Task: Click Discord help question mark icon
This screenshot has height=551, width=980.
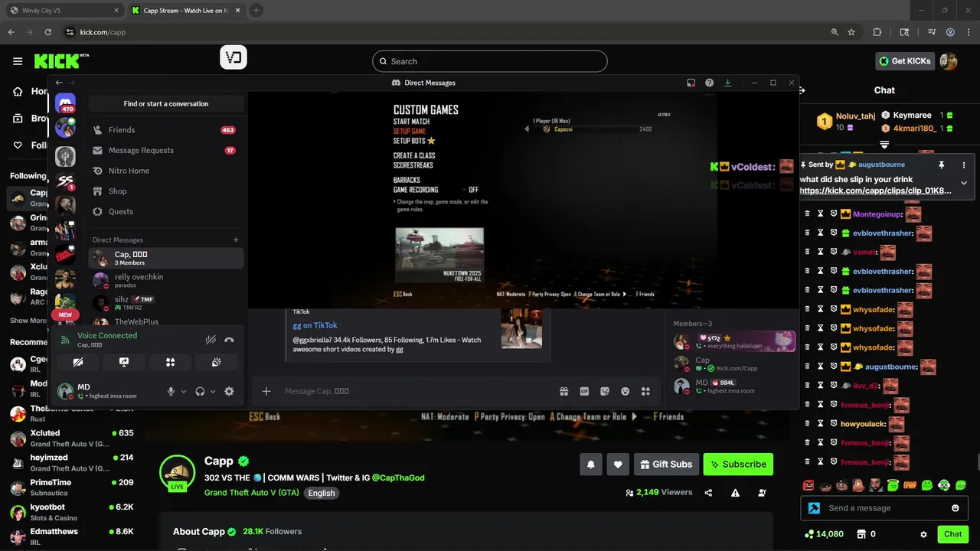Action: [709, 83]
